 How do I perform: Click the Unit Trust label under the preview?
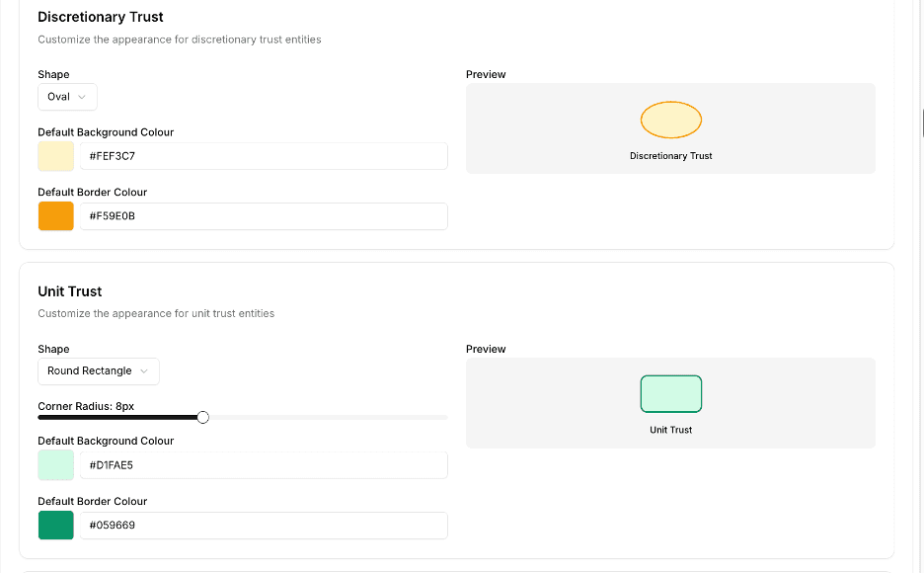[671, 430]
